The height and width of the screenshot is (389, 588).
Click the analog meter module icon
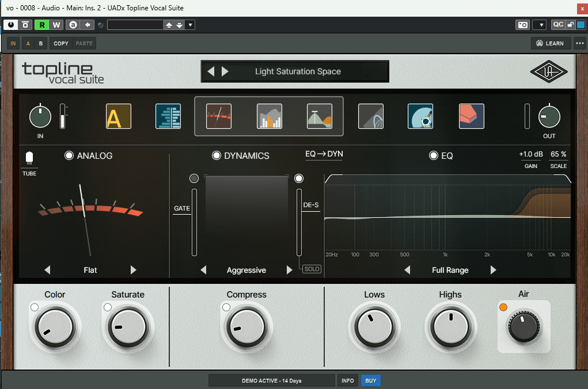tap(219, 116)
